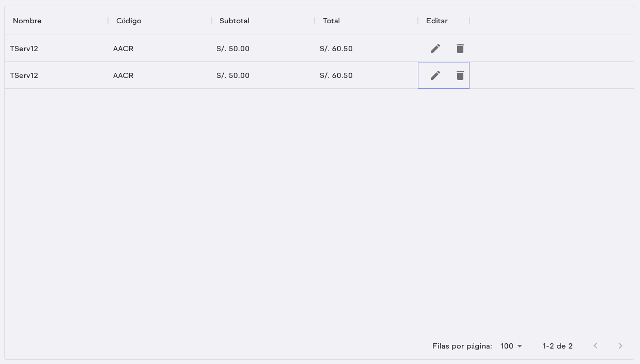Click the trash icon in the second row
This screenshot has width=640, height=364.
click(x=460, y=75)
